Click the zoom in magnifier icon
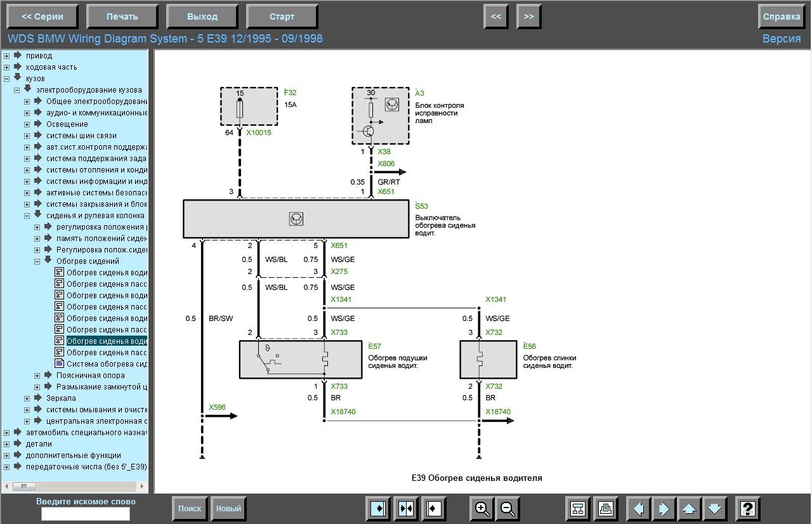This screenshot has width=812, height=524. pos(482,508)
